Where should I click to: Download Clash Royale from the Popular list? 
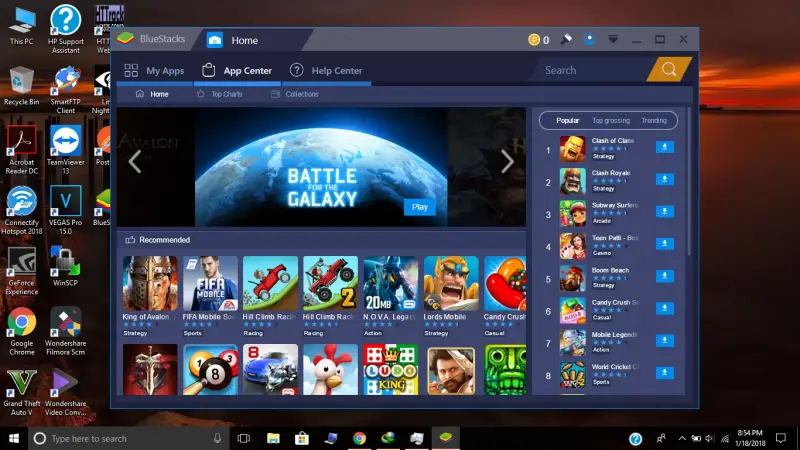(664, 179)
